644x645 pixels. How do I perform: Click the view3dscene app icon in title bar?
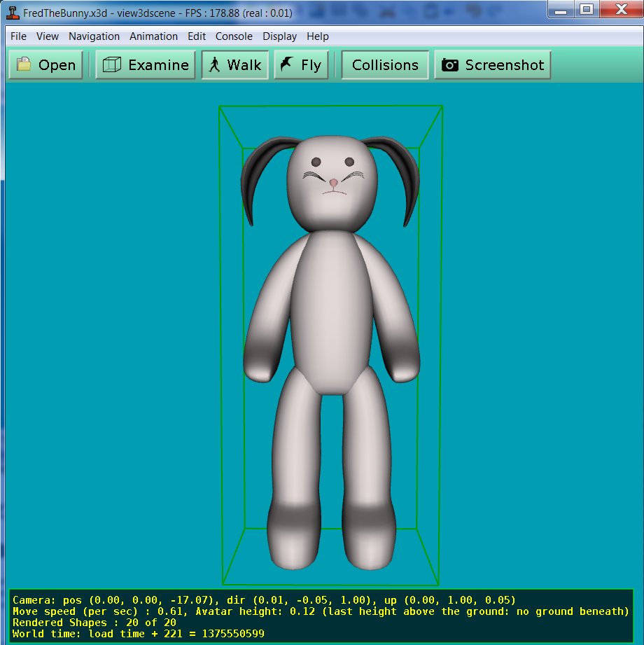point(13,12)
